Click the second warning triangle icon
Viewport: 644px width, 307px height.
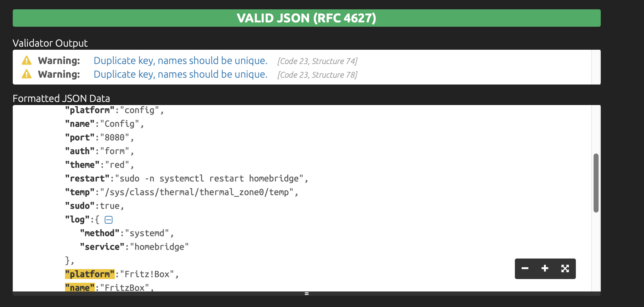pos(27,74)
